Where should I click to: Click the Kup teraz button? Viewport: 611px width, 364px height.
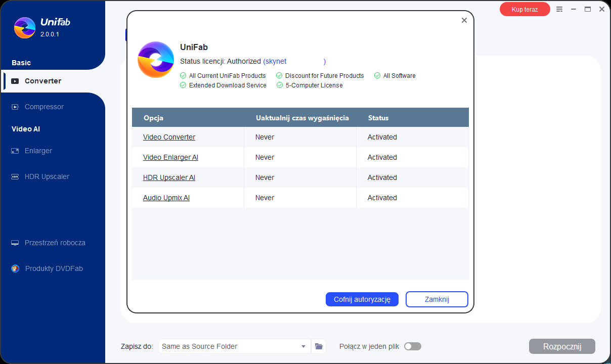pyautogui.click(x=525, y=9)
